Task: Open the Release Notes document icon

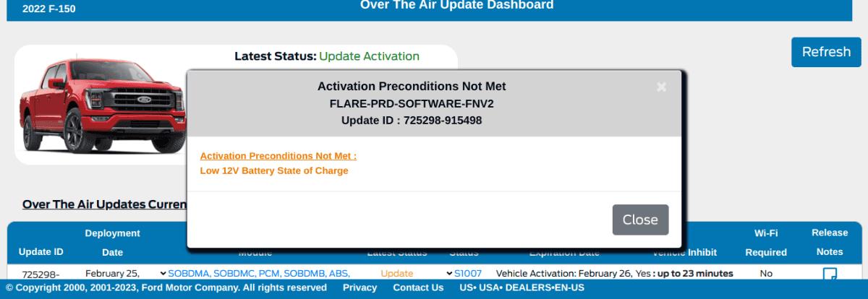Action: click(x=830, y=274)
